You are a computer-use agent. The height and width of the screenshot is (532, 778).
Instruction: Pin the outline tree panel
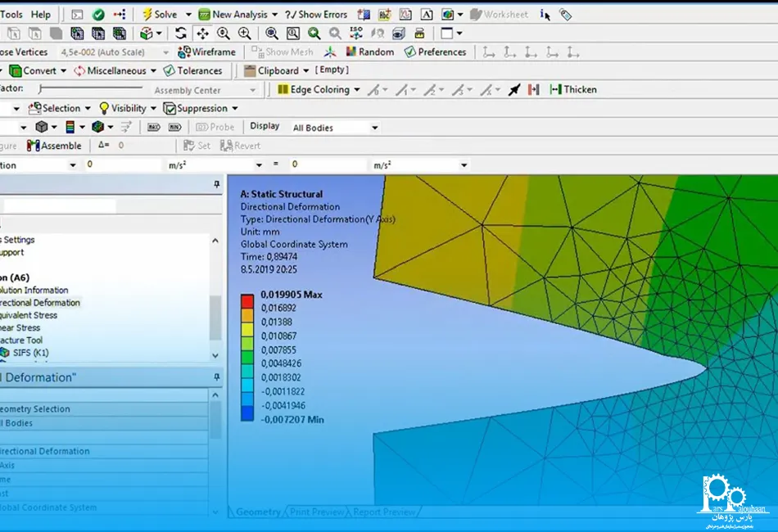click(217, 184)
